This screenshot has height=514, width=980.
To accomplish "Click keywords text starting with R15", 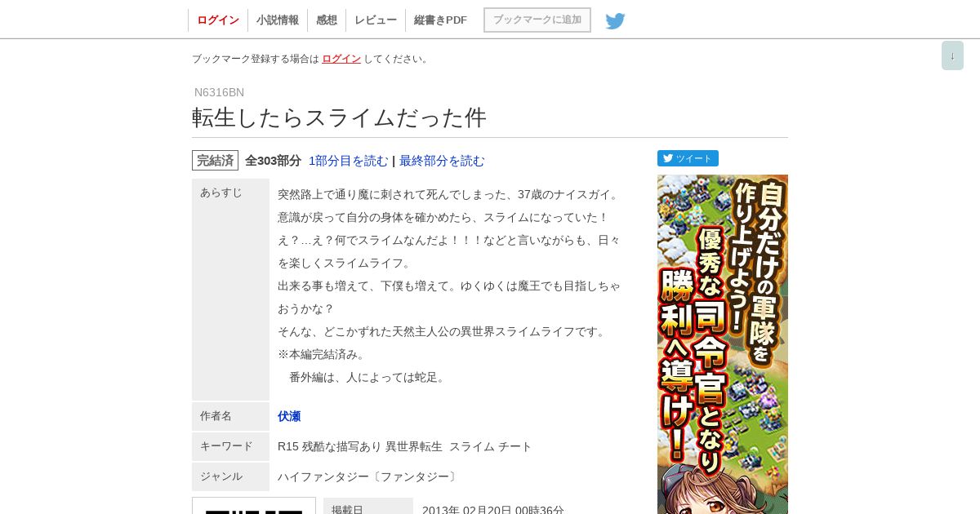I will coord(404,446).
